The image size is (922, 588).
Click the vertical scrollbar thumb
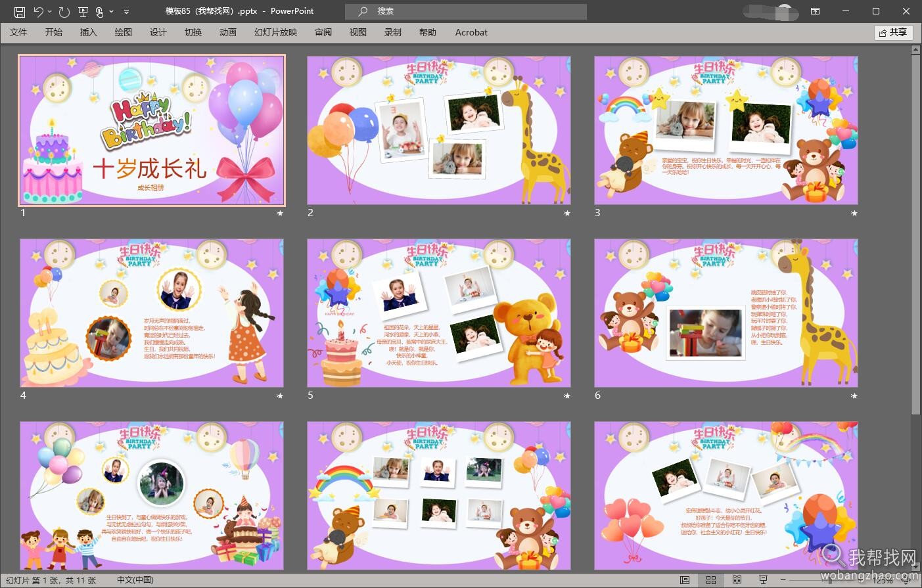click(x=916, y=235)
